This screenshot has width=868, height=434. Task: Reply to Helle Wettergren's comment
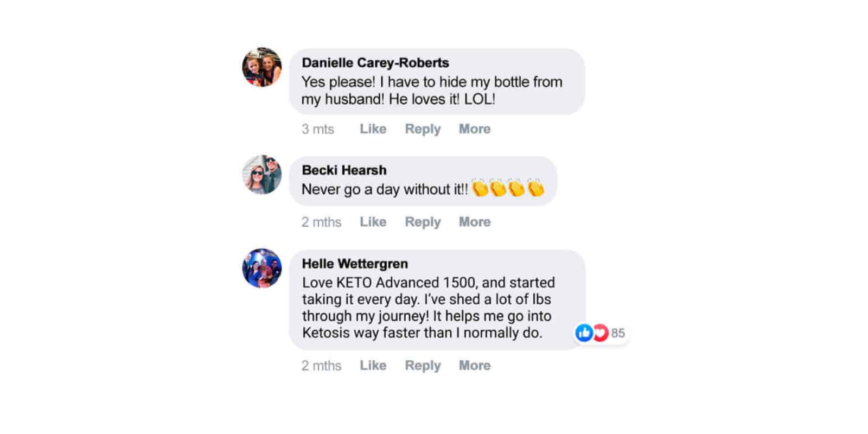423,366
